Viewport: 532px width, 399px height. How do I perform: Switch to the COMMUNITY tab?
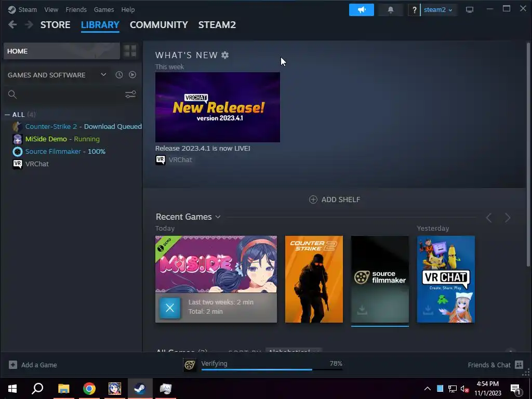(x=159, y=25)
